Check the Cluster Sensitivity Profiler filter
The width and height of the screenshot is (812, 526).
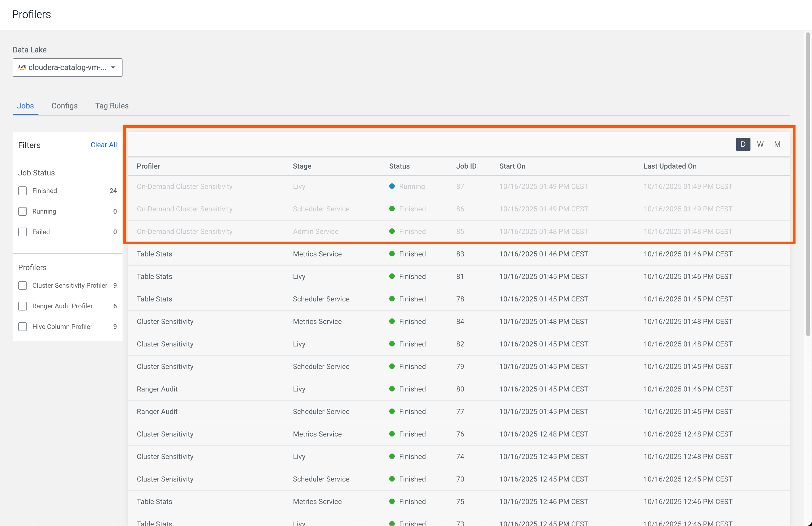click(23, 286)
